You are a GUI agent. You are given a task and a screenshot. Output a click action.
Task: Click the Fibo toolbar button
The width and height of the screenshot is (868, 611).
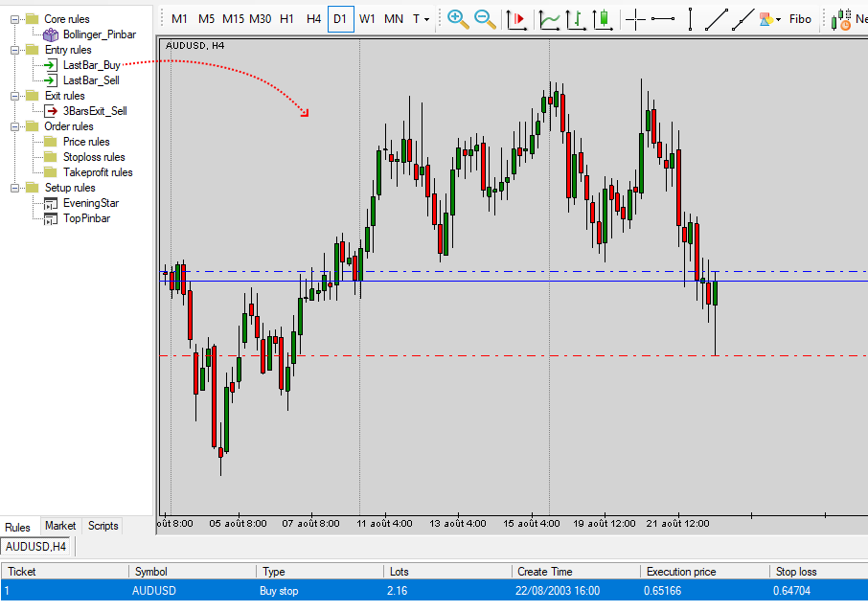coord(800,18)
